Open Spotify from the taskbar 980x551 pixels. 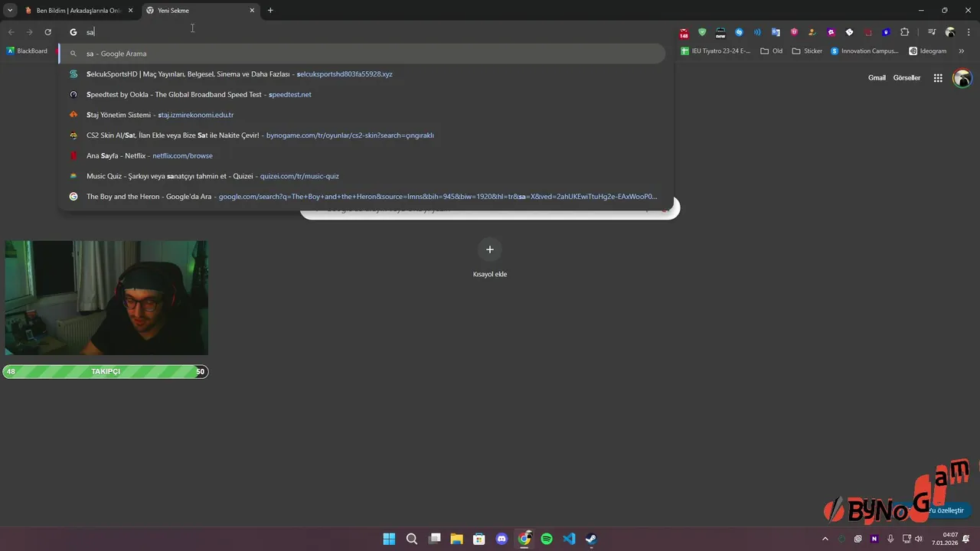(547, 539)
